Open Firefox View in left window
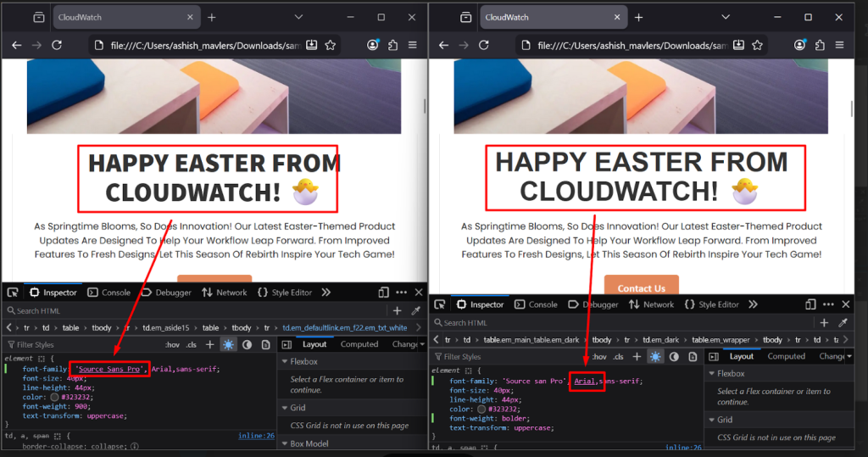The width and height of the screenshot is (868, 457). 39,17
